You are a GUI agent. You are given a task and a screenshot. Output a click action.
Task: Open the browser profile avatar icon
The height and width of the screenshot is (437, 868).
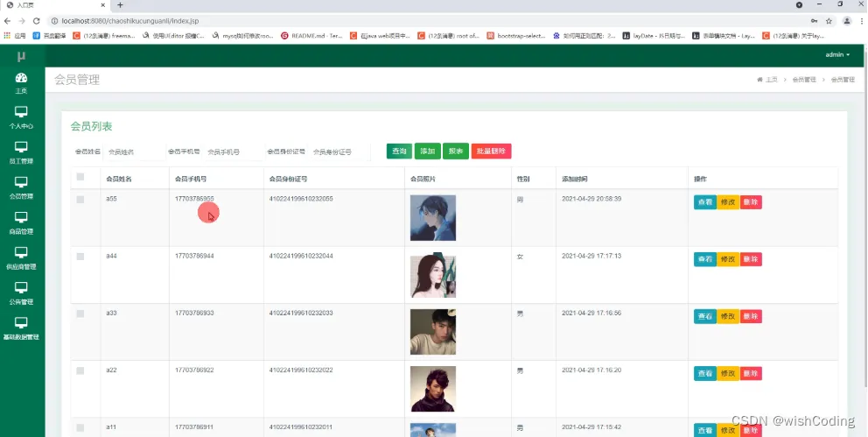(x=847, y=21)
